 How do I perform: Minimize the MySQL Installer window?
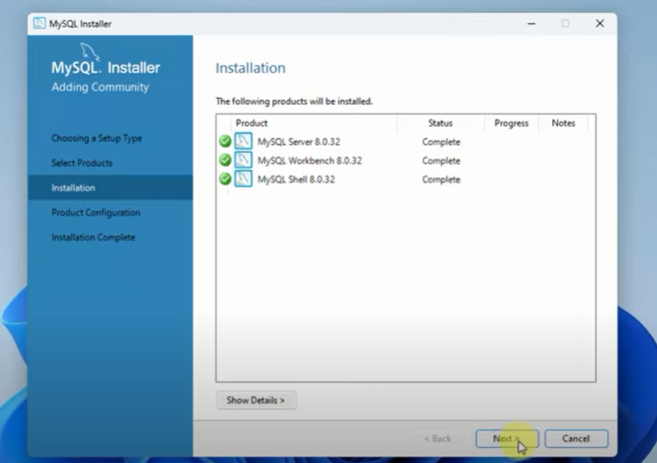tap(531, 23)
